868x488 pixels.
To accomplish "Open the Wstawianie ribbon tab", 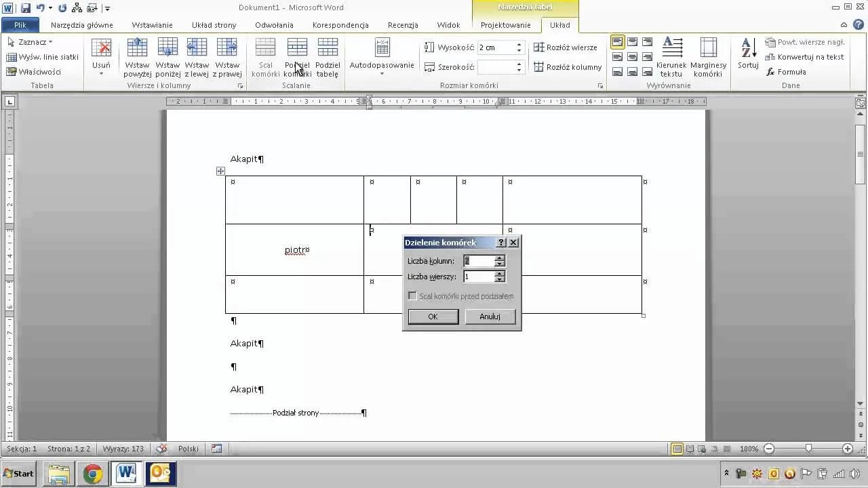I will coord(152,25).
